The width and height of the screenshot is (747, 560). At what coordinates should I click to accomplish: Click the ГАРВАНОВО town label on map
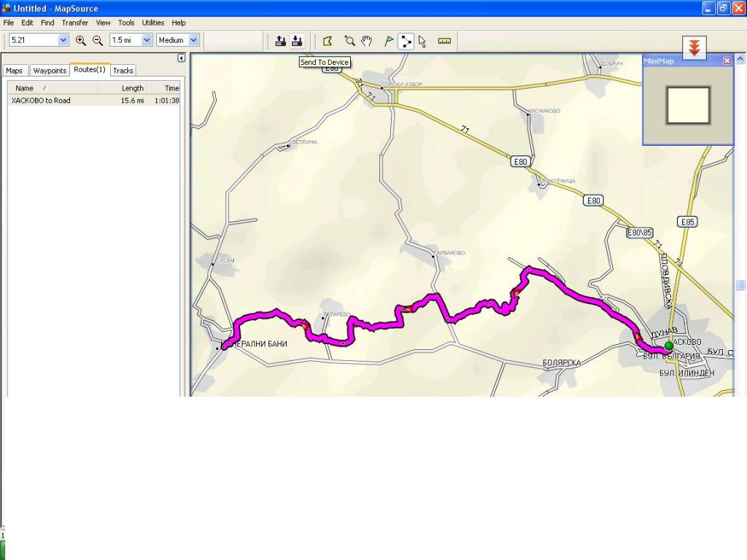pos(449,253)
